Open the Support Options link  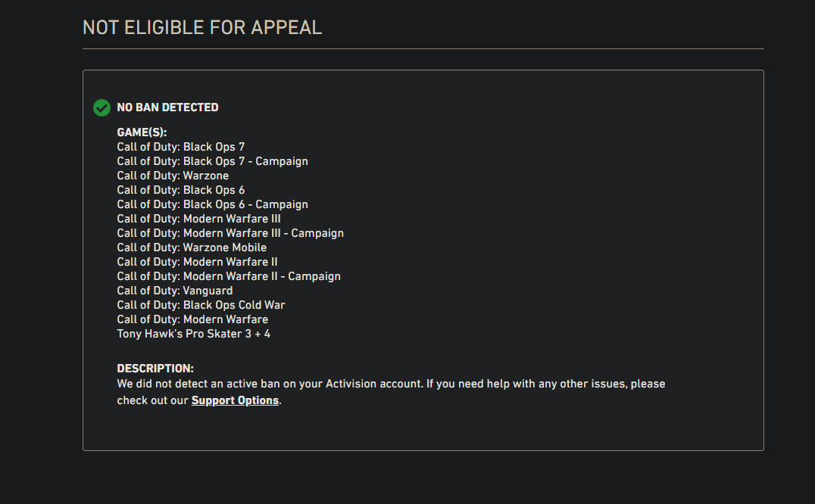tap(235, 400)
